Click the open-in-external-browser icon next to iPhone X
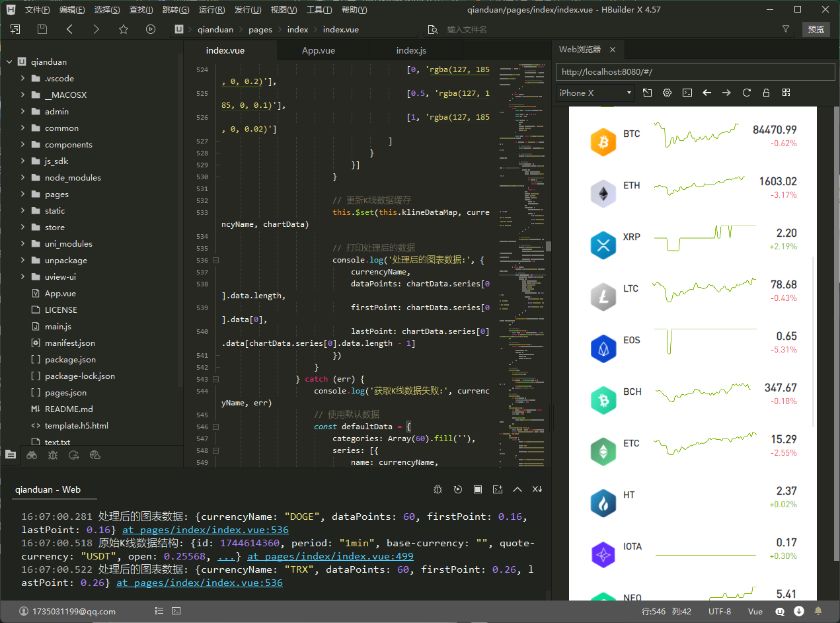 (x=647, y=93)
